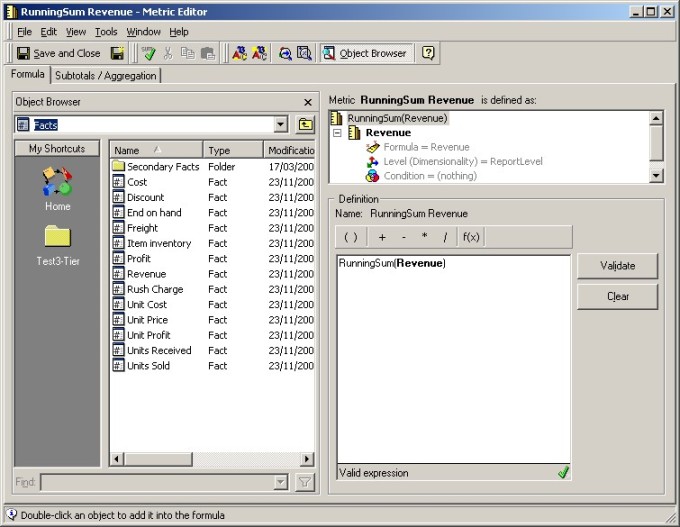Click the horizontal scrollbar right arrow in object list
The image size is (680, 527).
pos(307,459)
